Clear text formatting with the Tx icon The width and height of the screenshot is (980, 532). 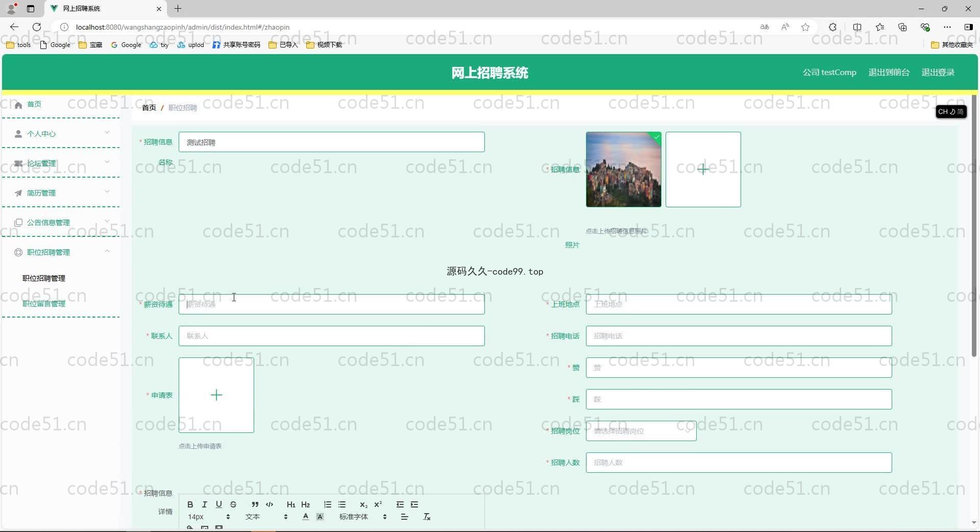427,517
